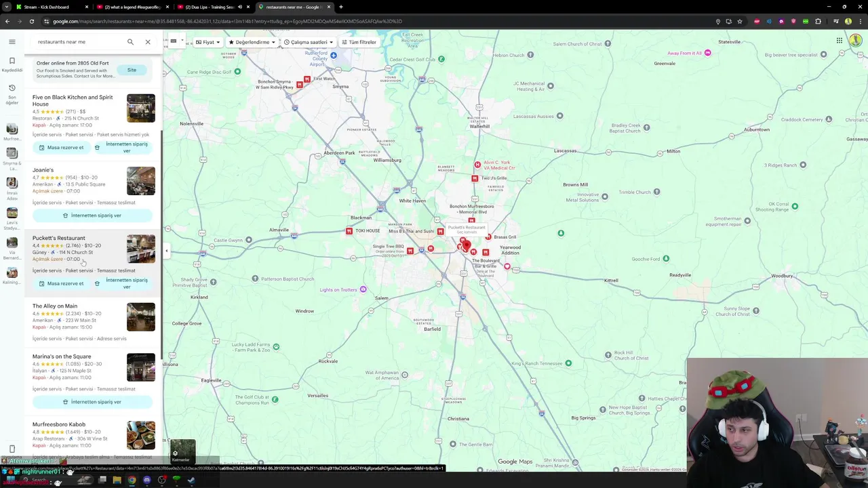Click Joanie's photo thumbnail
This screenshot has width=868, height=488.
click(x=141, y=181)
